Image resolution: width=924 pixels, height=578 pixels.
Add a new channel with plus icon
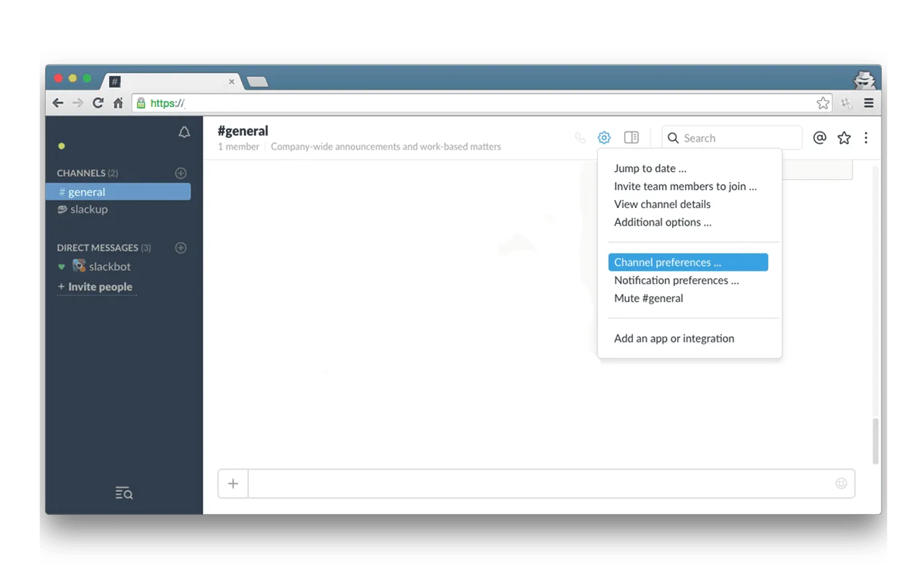click(x=181, y=173)
